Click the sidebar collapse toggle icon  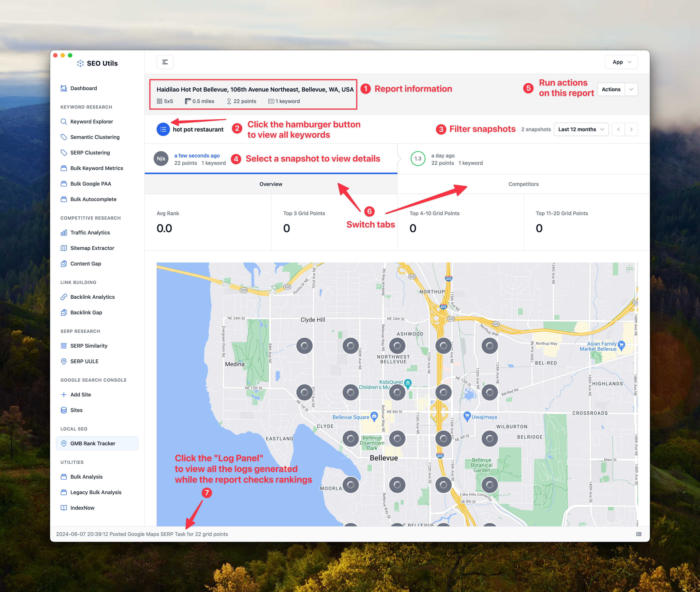[x=165, y=62]
